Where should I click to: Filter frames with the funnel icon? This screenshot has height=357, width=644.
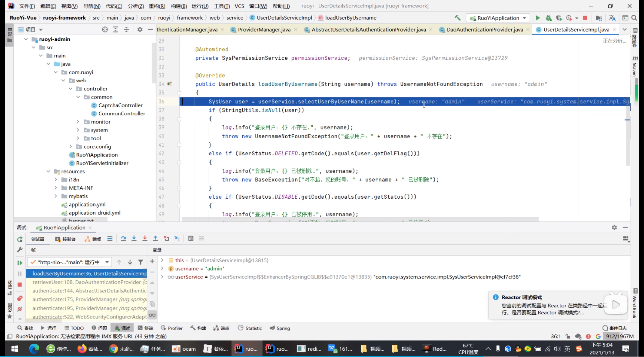[141, 262]
